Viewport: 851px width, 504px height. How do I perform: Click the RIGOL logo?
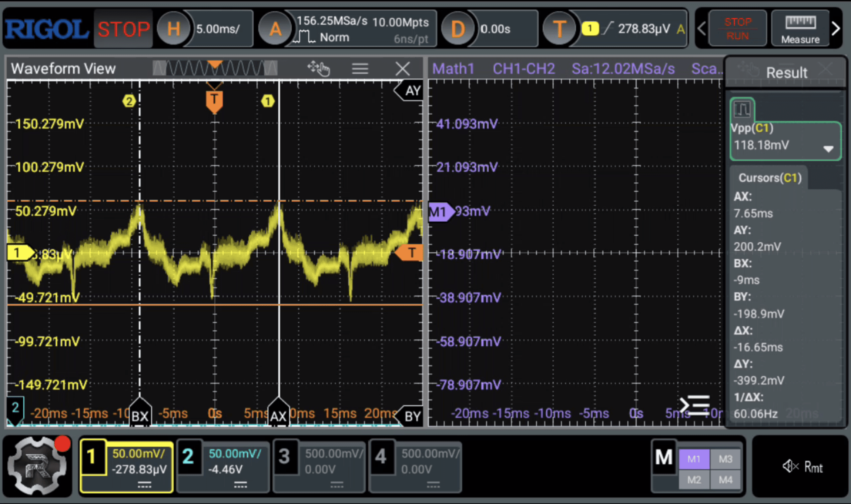tap(47, 29)
